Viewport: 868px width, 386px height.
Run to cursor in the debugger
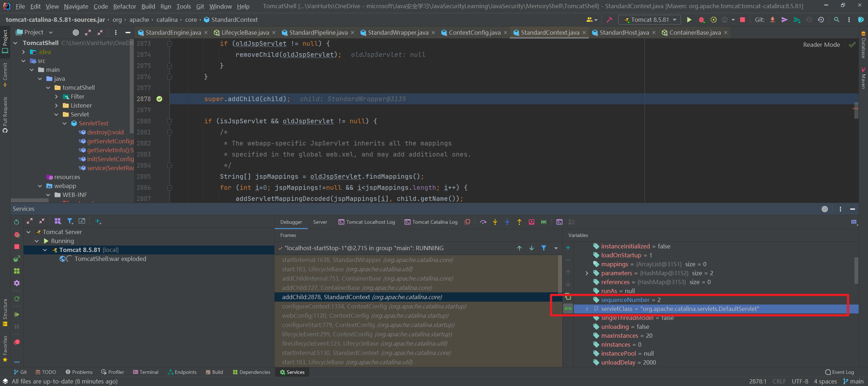tap(532, 222)
